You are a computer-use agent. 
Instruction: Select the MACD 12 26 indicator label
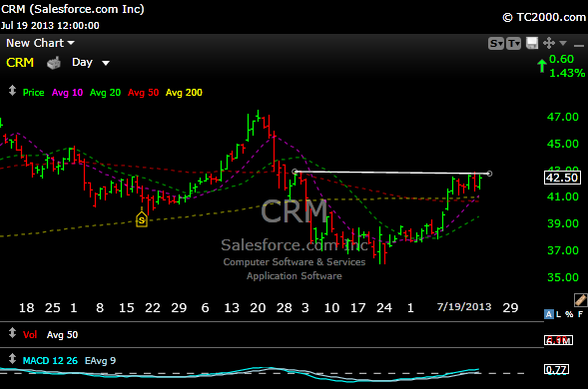(x=50, y=360)
